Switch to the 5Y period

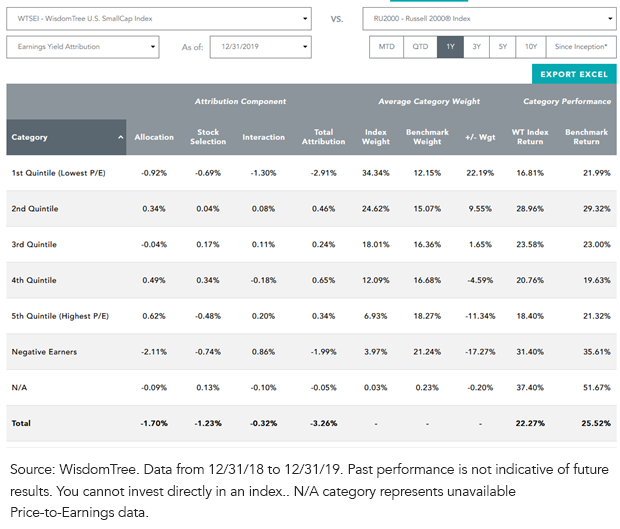503,47
